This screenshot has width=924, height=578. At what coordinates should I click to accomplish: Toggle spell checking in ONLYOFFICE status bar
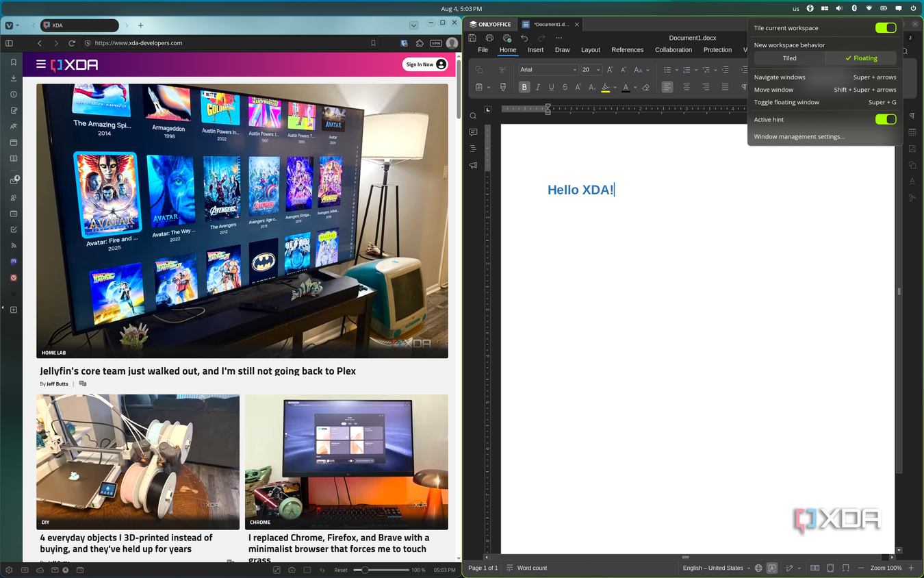(772, 568)
